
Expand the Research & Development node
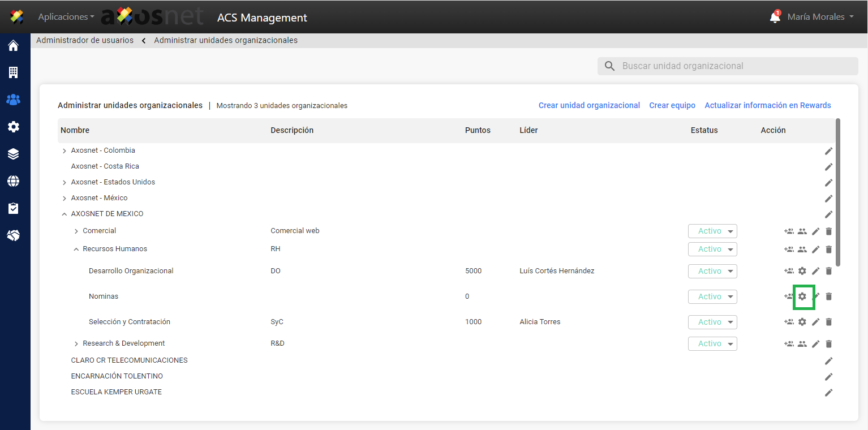(76, 344)
